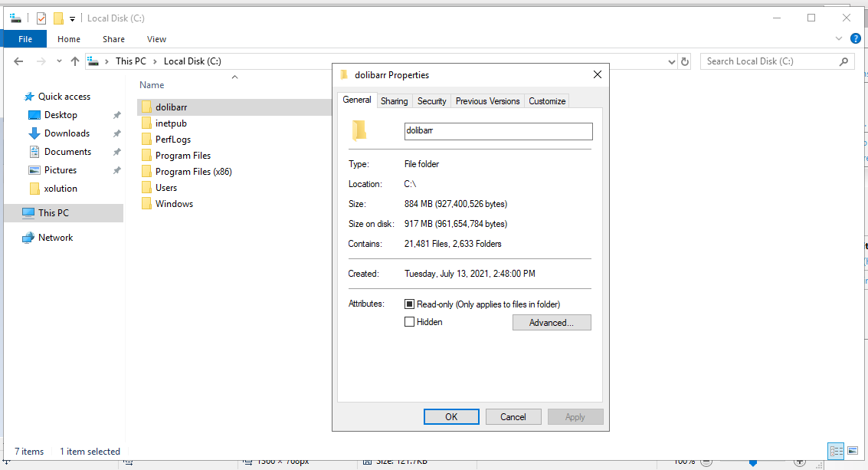Screen dimensions: 868x470
Task: Open the File menu
Action: click(x=25, y=39)
